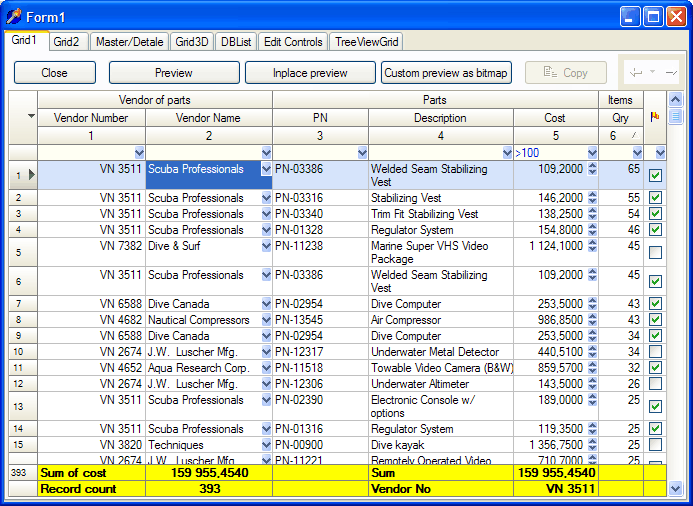Viewport: 693px width, 506px height.
Task: Uncheck the checkbox in row 1
Action: pyautogui.click(x=655, y=176)
